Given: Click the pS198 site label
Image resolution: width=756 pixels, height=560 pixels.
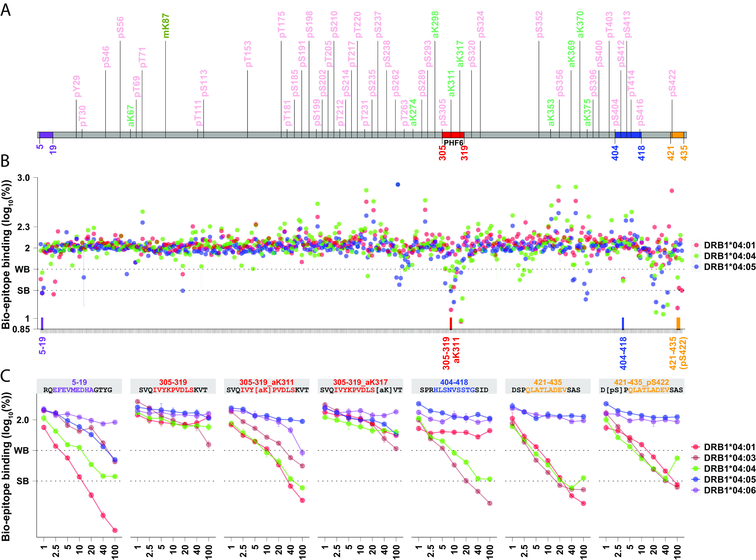Looking at the screenshot, I should (x=309, y=25).
